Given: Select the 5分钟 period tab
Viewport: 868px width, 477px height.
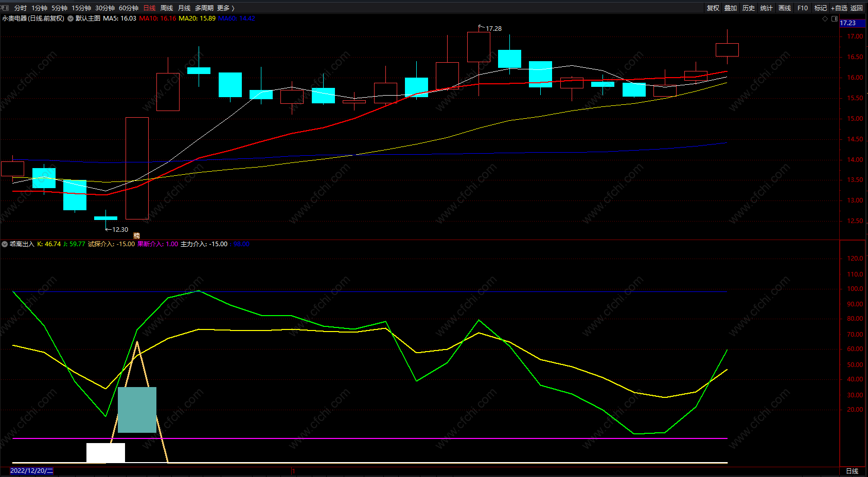Looking at the screenshot, I should (59, 8).
